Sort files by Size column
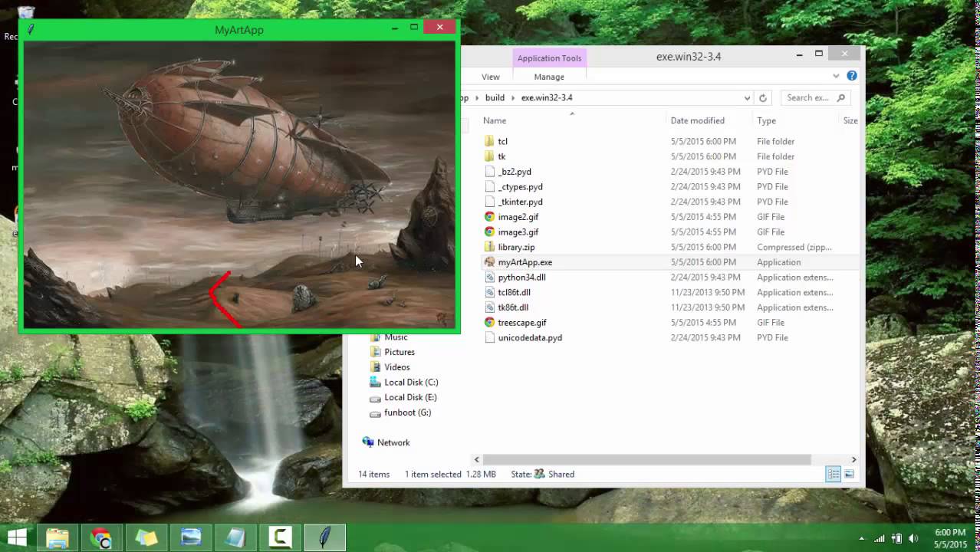Image resolution: width=980 pixels, height=552 pixels. tap(850, 120)
